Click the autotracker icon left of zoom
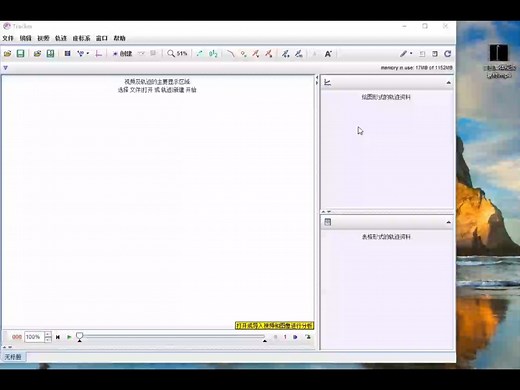The height and width of the screenshot is (390, 520). click(x=153, y=53)
